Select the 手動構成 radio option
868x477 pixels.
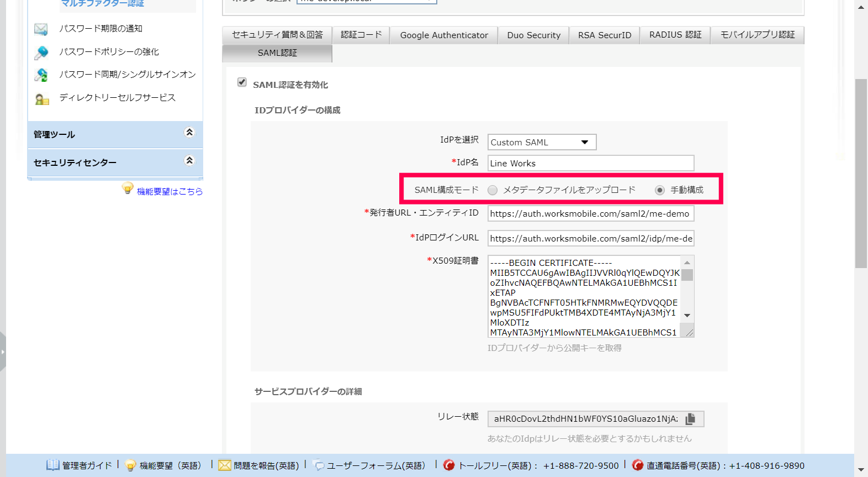click(x=659, y=190)
